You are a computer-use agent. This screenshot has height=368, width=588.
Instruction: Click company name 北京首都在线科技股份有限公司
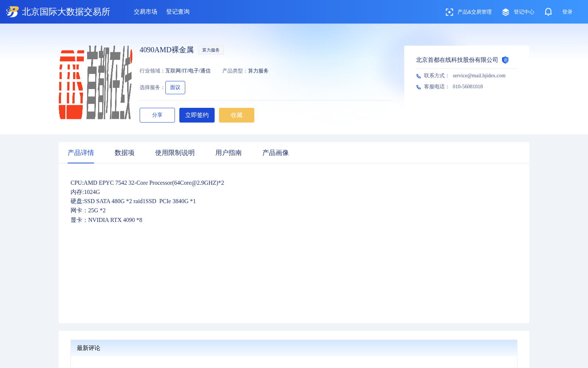coord(457,60)
